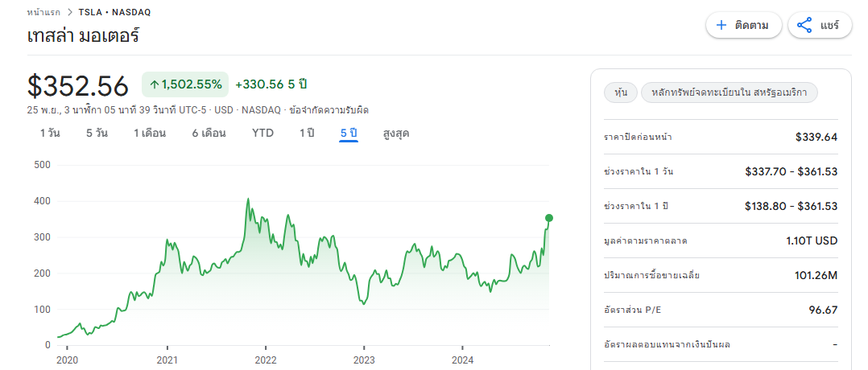Click the 200 y-axis label
This screenshot has width=868, height=370.
pyautogui.click(x=42, y=273)
